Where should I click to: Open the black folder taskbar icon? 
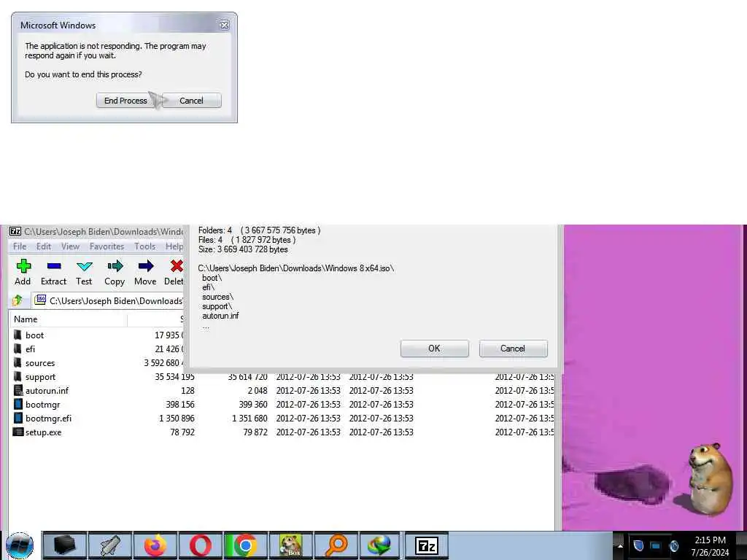tap(64, 545)
